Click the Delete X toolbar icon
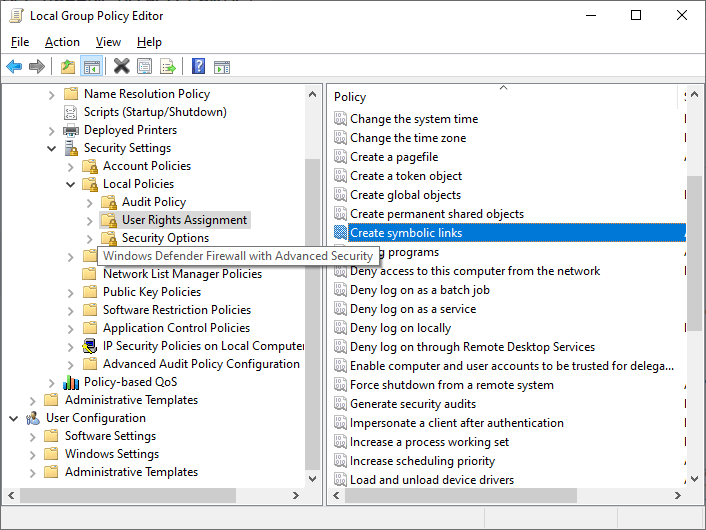The width and height of the screenshot is (706, 530). (122, 67)
